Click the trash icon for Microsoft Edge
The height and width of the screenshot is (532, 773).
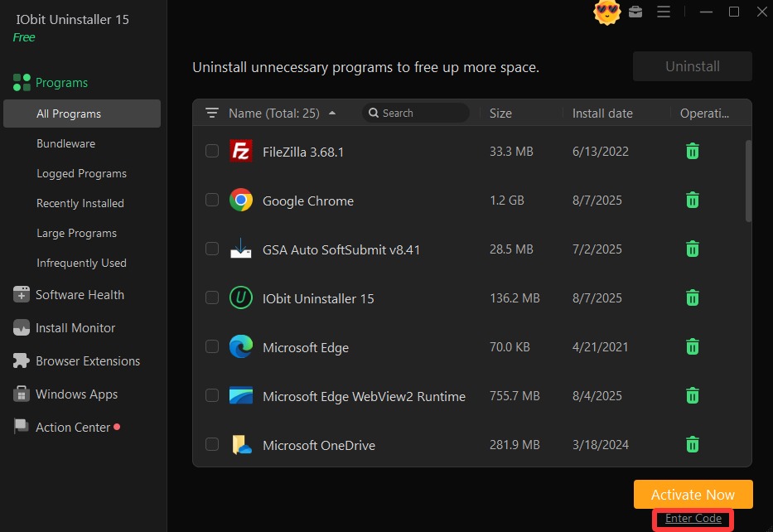point(693,346)
